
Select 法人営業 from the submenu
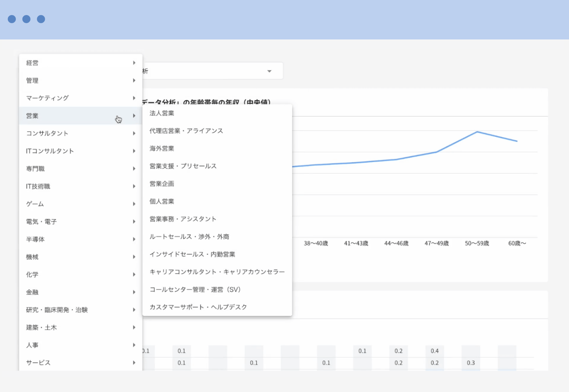(162, 113)
